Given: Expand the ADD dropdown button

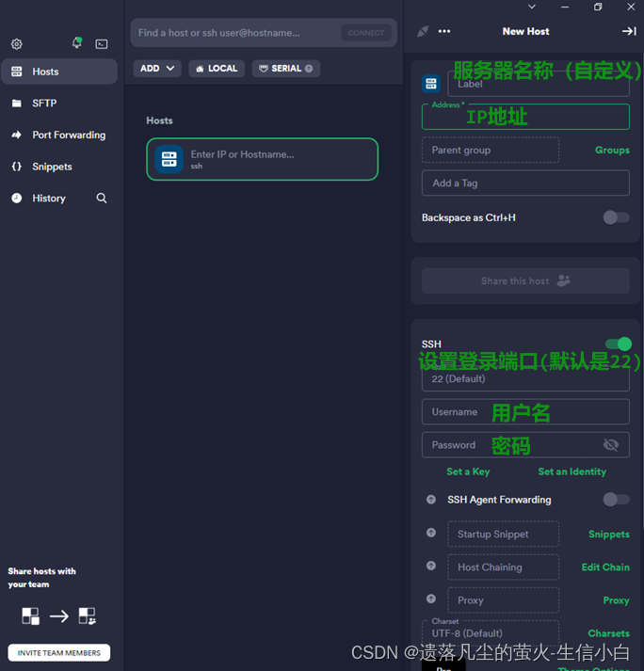Looking at the screenshot, I should coord(156,69).
